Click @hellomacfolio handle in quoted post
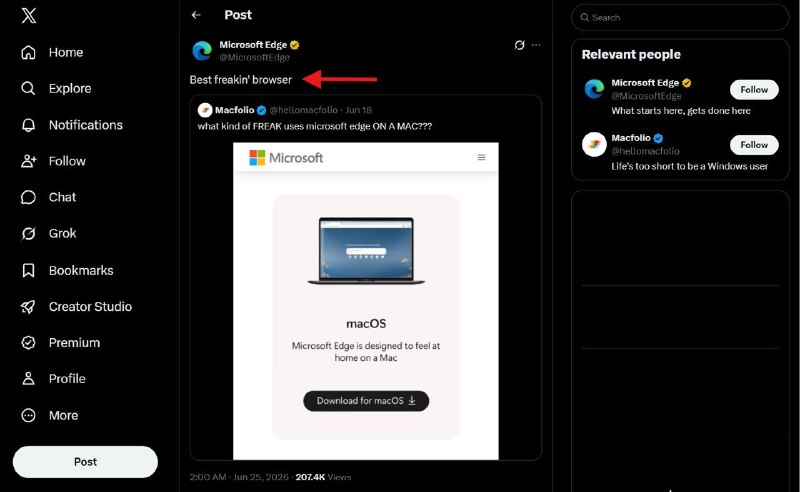Screen dimensions: 800x492 pyautogui.click(x=304, y=110)
